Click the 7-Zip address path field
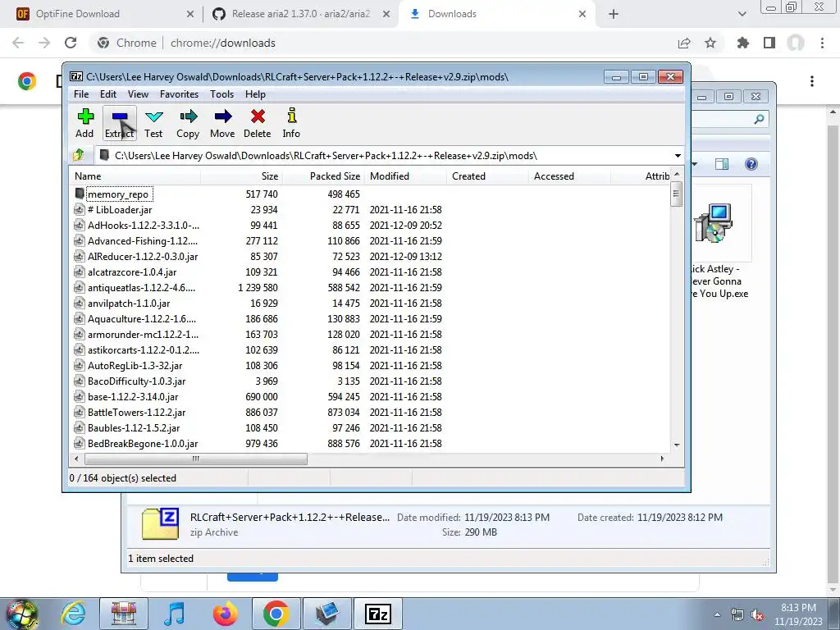 (x=385, y=156)
